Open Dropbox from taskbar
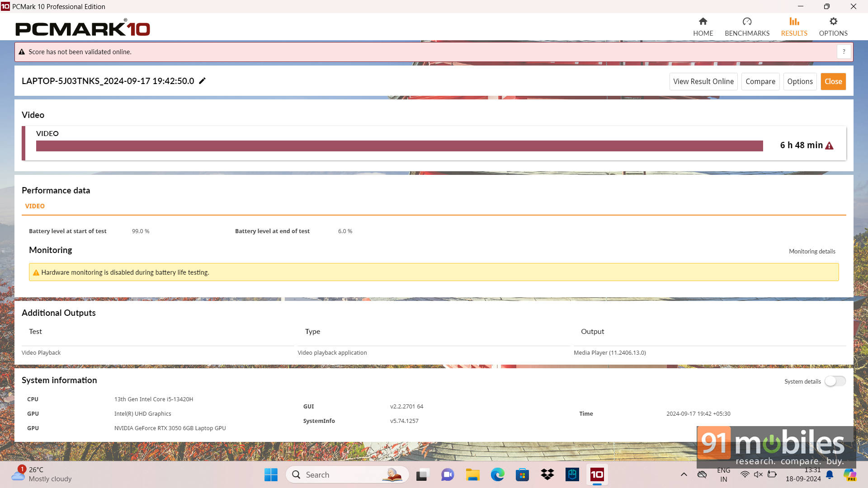 [547, 474]
